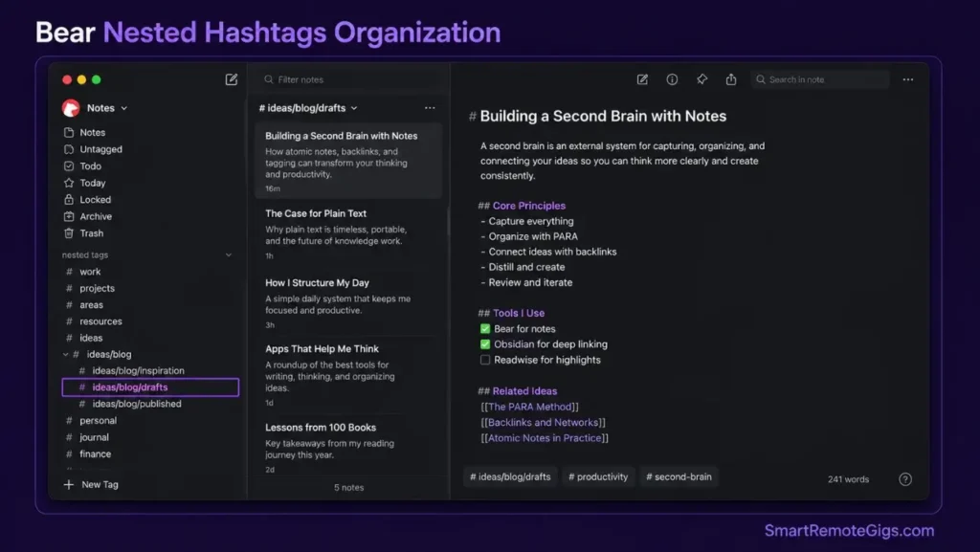Click hash icon next to work tag
This screenshot has width=980, height=552.
[69, 272]
